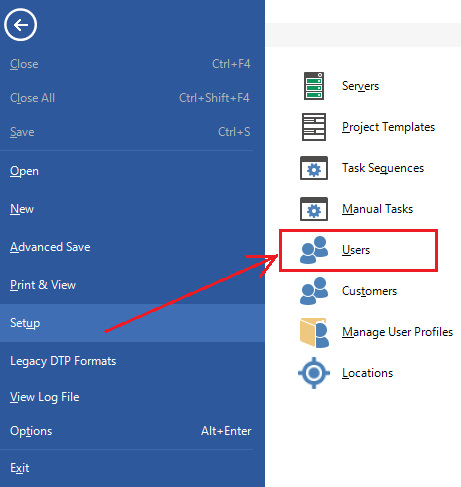Select Close All in the menu
The image size is (461, 487).
click(132, 98)
